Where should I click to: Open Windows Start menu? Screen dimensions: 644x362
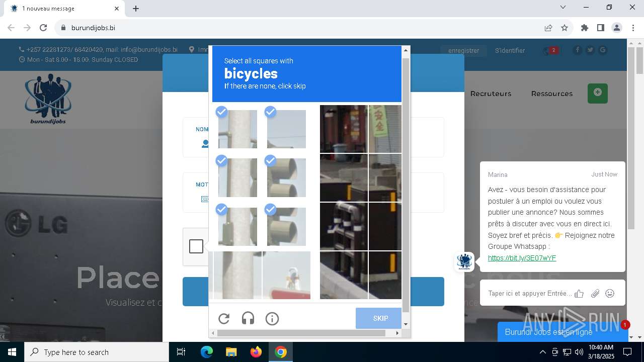click(12, 352)
